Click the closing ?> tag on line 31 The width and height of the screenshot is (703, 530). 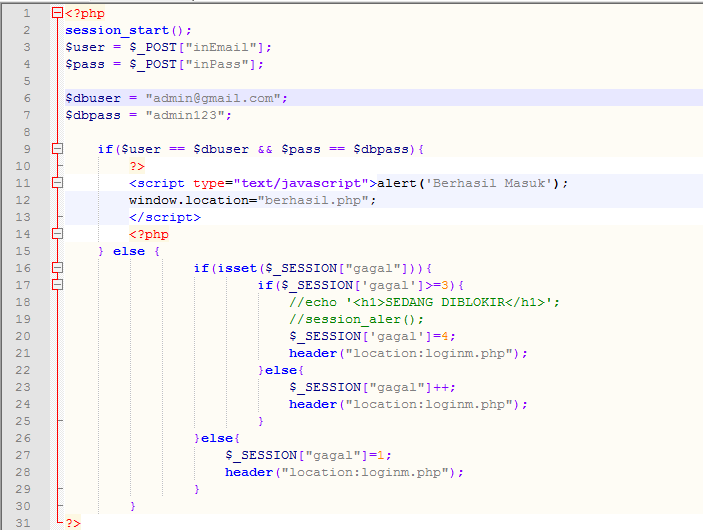pos(73,523)
